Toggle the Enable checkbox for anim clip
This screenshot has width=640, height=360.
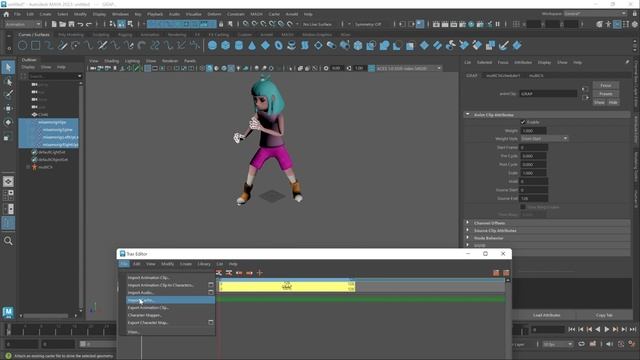(523, 122)
